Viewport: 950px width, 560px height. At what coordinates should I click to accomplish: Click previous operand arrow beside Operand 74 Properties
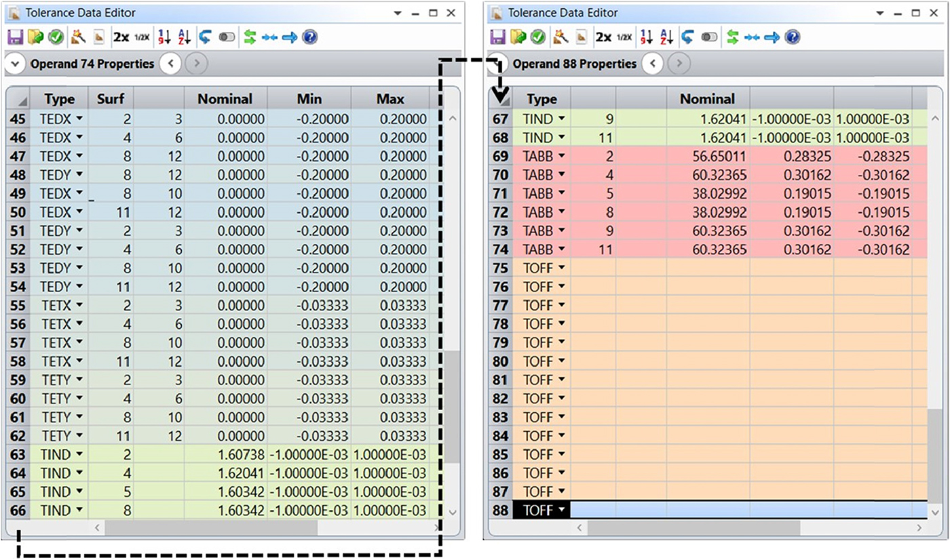pyautogui.click(x=170, y=64)
